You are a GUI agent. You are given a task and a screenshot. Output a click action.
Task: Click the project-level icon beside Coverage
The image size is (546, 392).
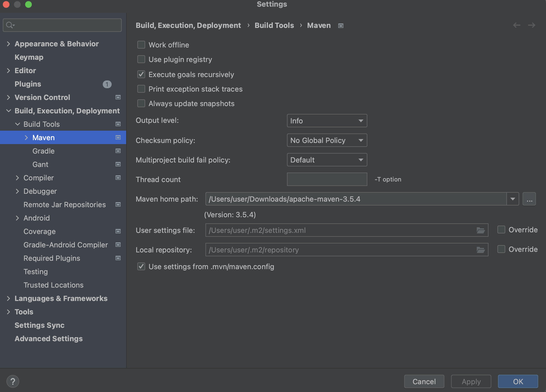coord(118,231)
